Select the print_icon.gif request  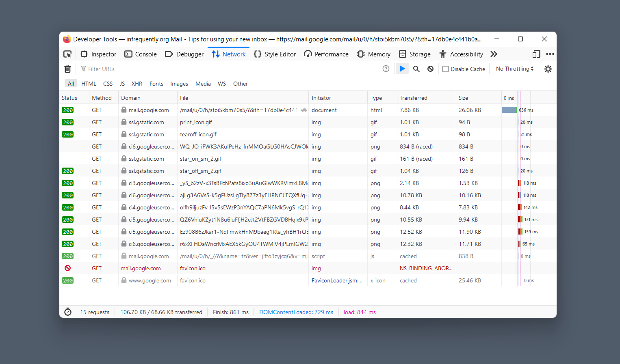click(308, 122)
